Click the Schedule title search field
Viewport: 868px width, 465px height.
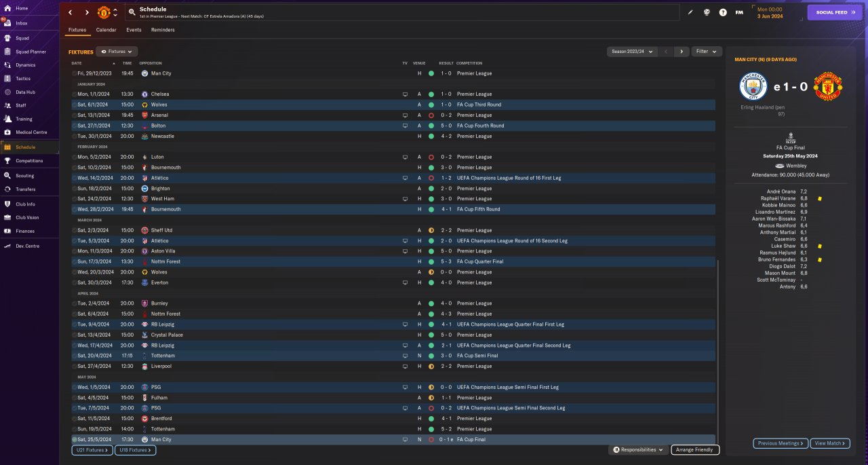click(x=402, y=12)
